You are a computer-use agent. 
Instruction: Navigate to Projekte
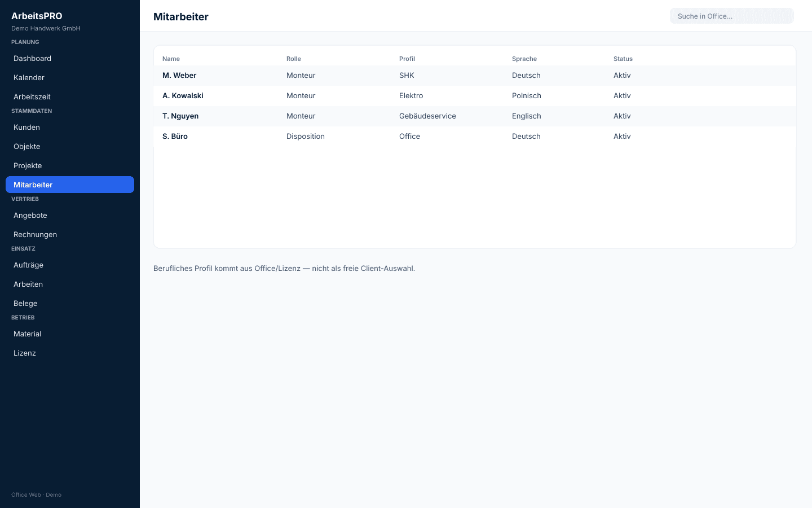click(x=70, y=165)
